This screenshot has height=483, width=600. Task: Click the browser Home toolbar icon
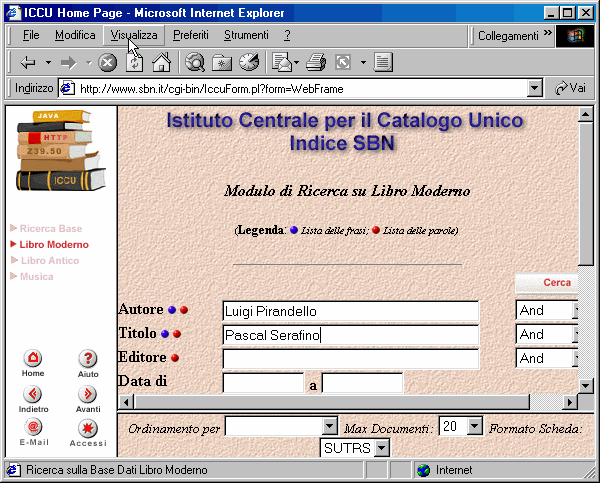click(x=160, y=62)
